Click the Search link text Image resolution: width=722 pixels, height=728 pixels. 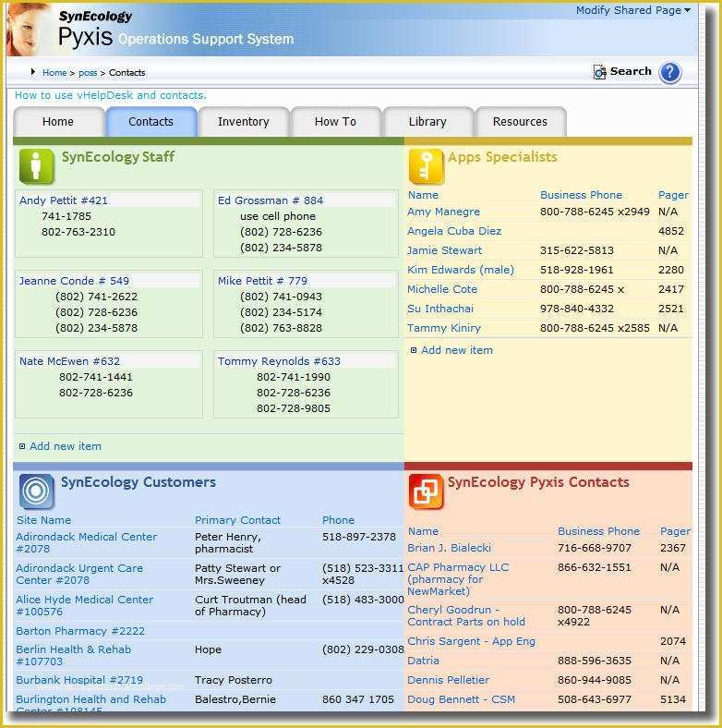pos(631,71)
